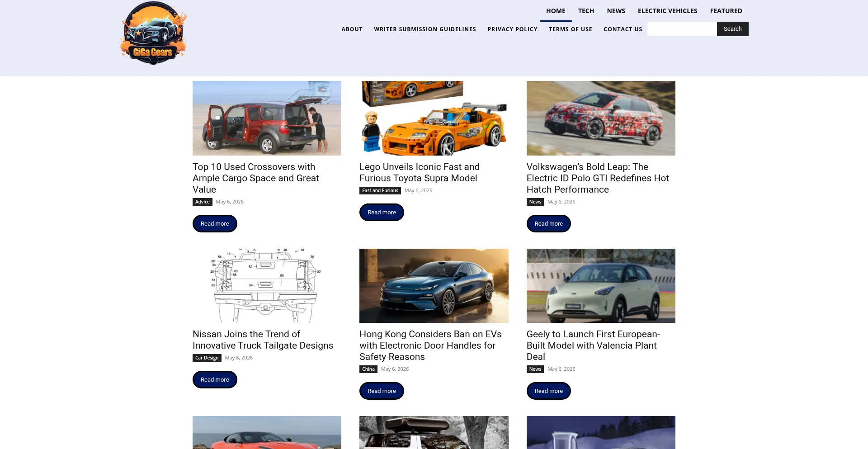The image size is (868, 449).
Task: Focus the search input field
Action: pyautogui.click(x=682, y=29)
